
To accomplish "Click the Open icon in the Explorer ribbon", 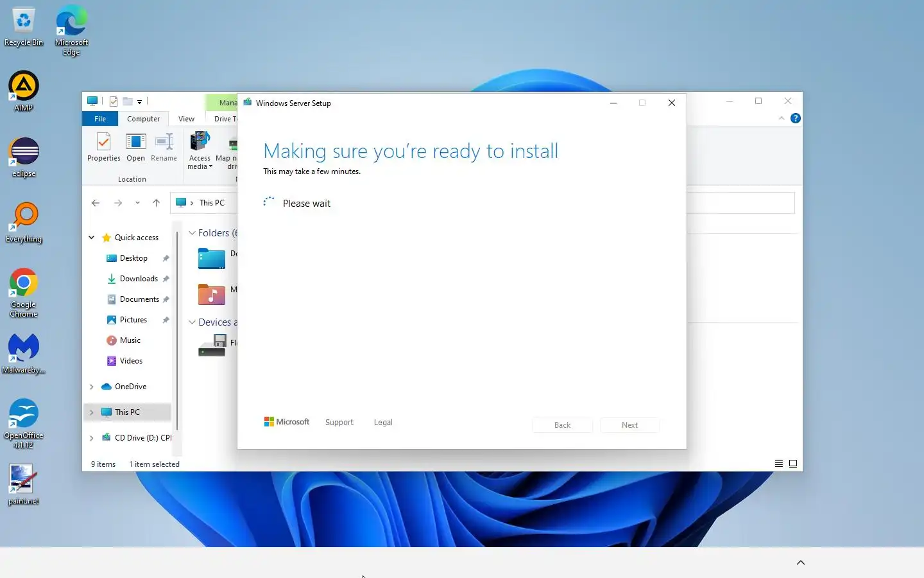I will [135, 147].
